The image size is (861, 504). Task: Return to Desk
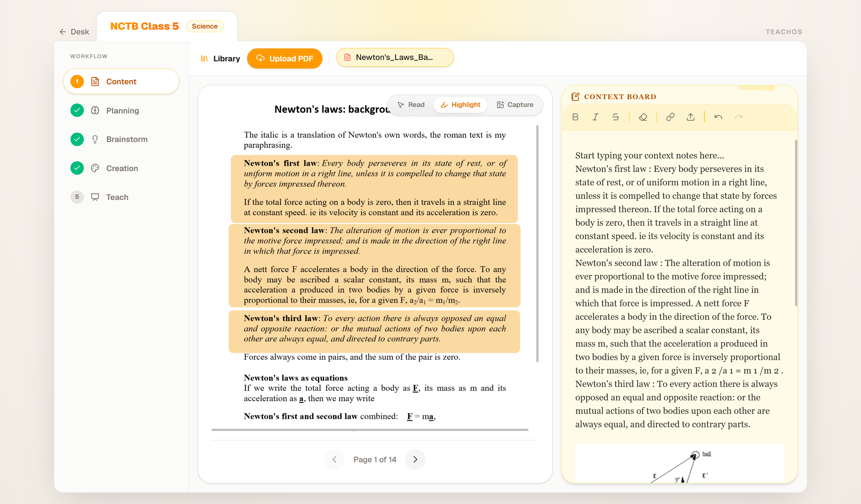coord(74,32)
